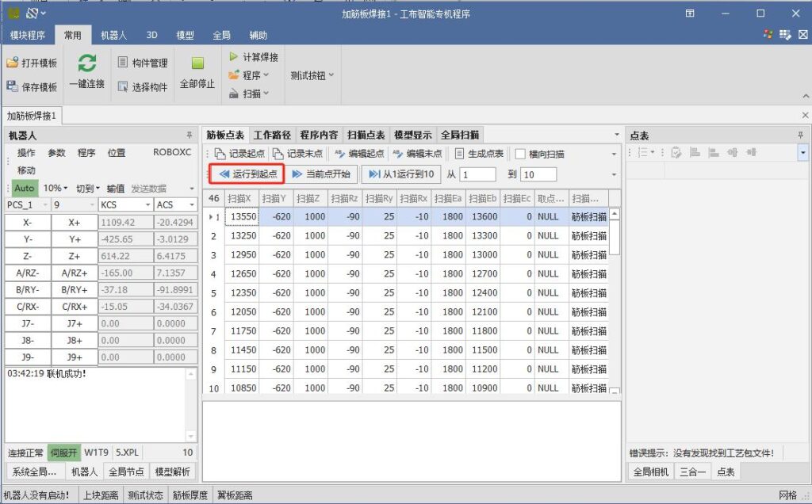Run 计算焊接 with the play icon
The width and height of the screenshot is (812, 504).
coord(234,57)
